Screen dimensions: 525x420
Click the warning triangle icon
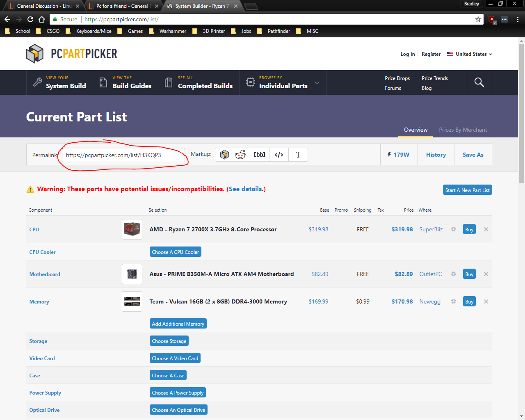[30, 189]
